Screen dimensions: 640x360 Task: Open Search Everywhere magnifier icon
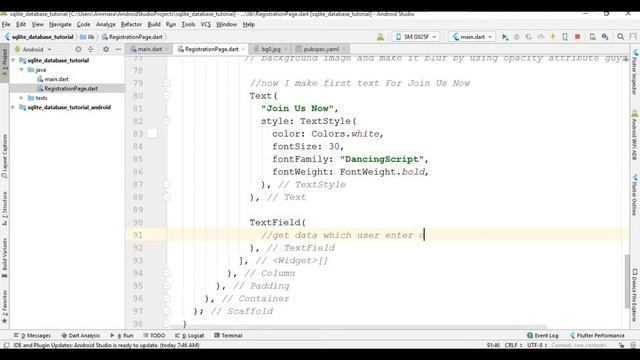pyautogui.click(x=621, y=37)
